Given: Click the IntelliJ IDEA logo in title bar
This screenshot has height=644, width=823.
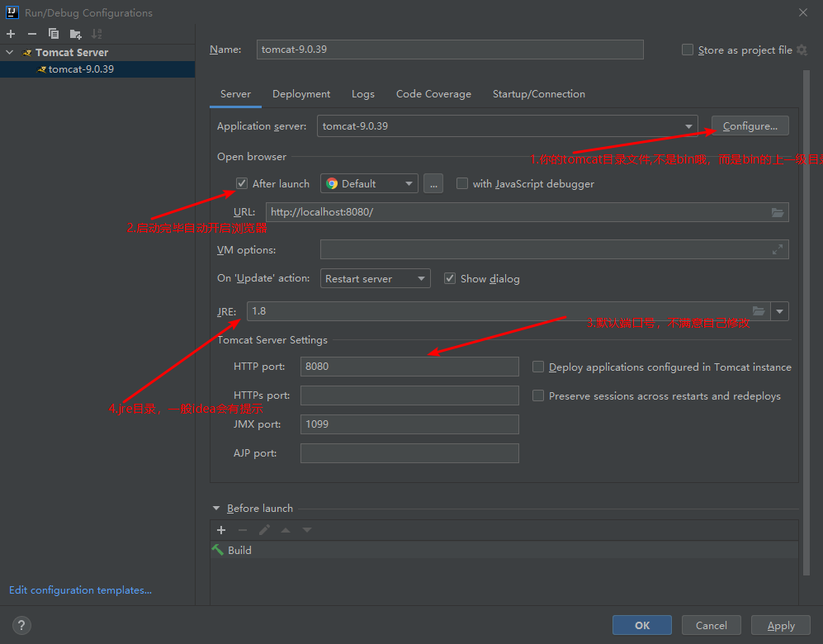Looking at the screenshot, I should [12, 12].
